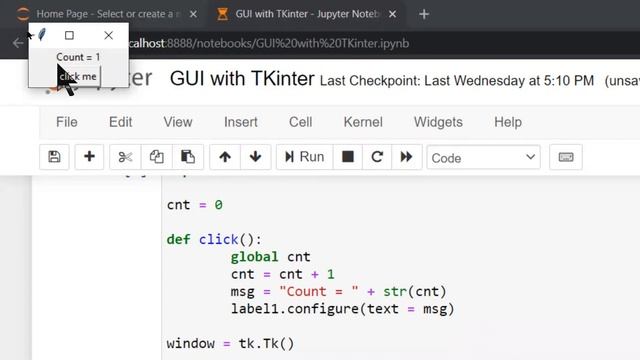Copy selected cells icon
640x360 pixels.
(156, 157)
